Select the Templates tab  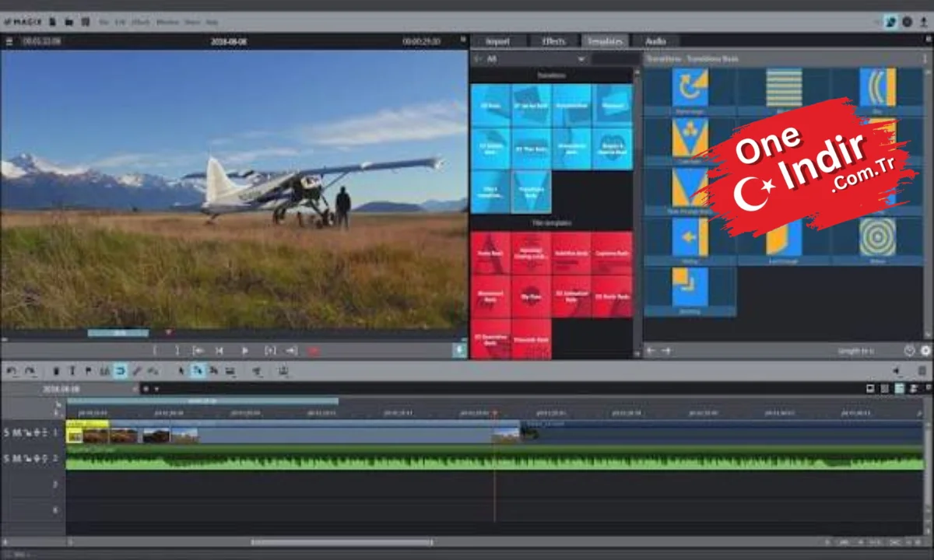605,41
